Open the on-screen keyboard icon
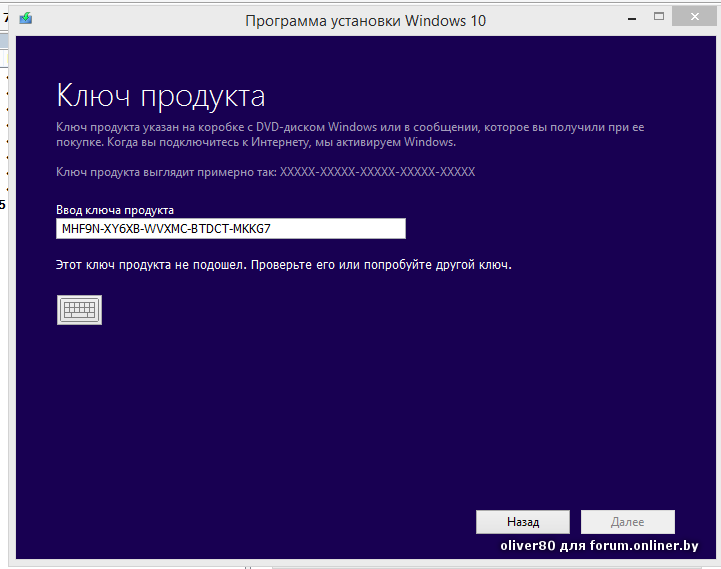The width and height of the screenshot is (721, 569). click(79, 310)
